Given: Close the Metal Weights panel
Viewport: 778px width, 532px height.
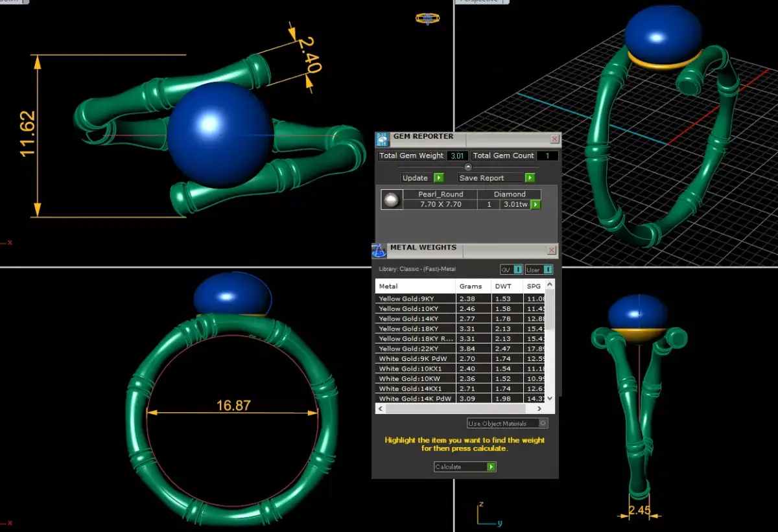Looking at the screenshot, I should (551, 250).
